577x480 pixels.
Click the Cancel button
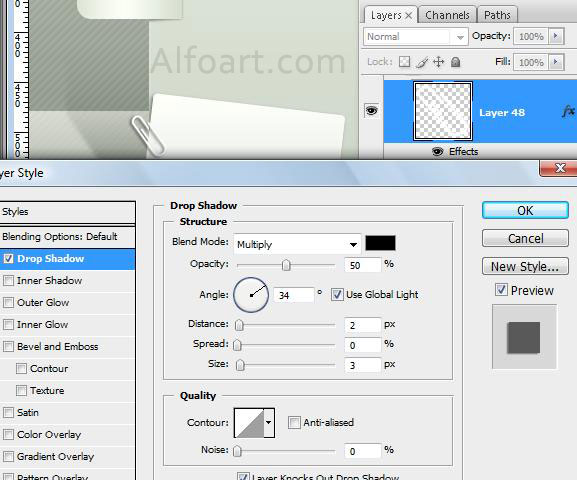(x=525, y=239)
